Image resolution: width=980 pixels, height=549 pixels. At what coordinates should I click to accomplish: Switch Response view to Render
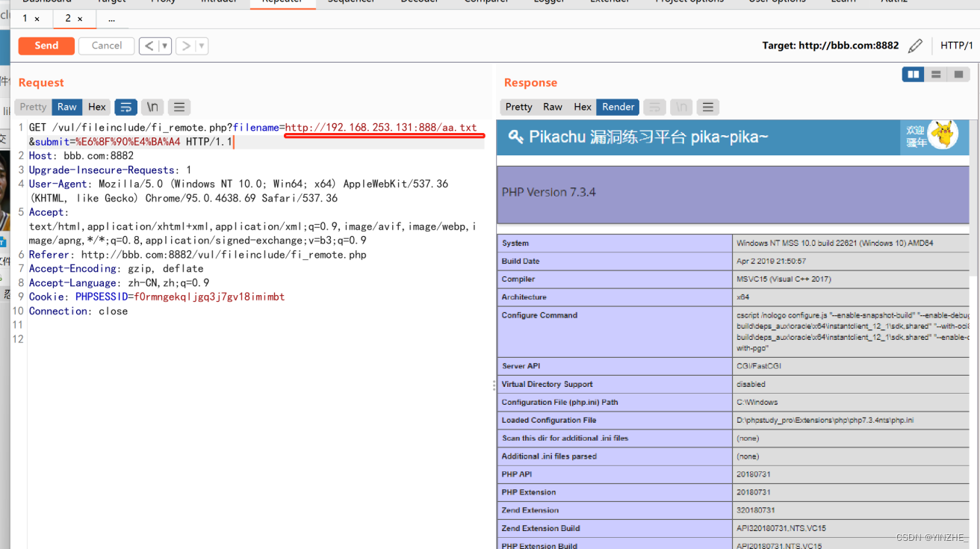618,107
